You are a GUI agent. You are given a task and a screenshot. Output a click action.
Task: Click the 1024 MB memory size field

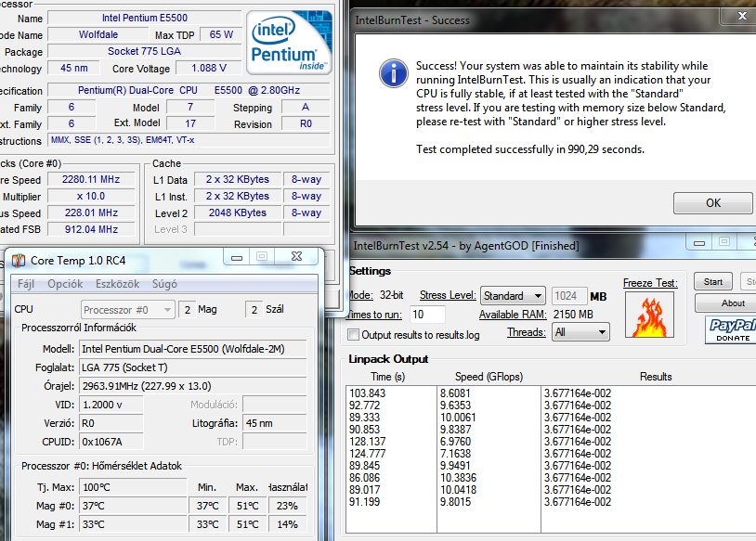569,296
